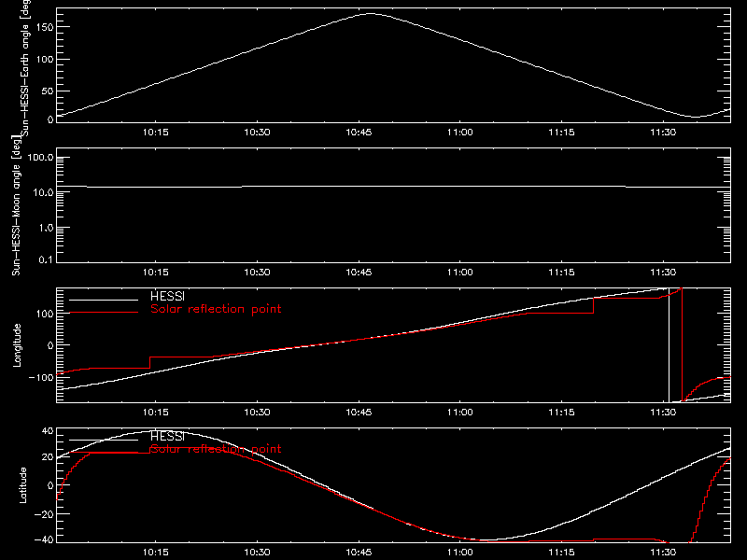The height and width of the screenshot is (560, 747).
Task: Select the 20 tick on Latitude plot
Action: 48,457
